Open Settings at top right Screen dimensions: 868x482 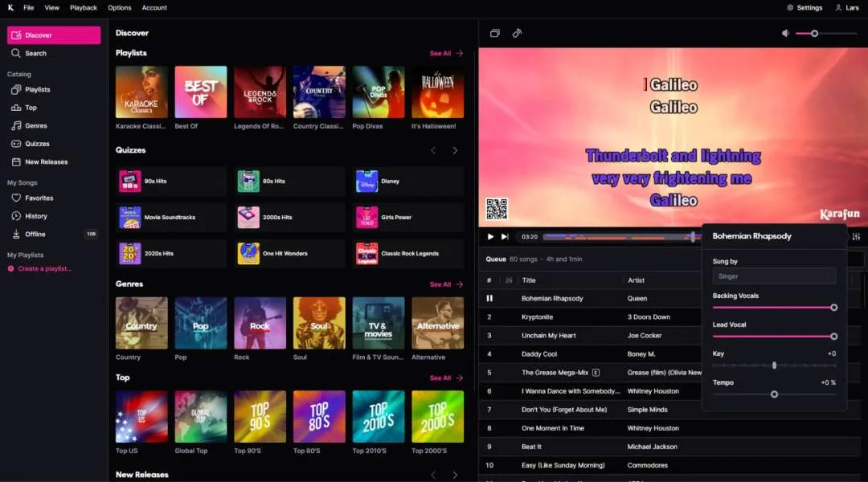tap(805, 8)
